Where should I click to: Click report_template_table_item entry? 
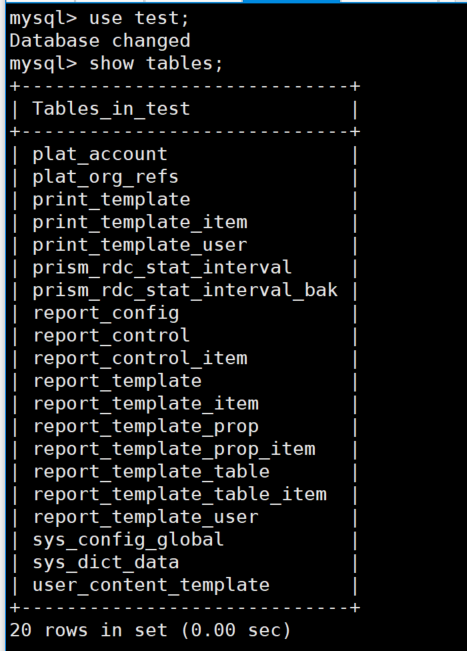[179, 494]
